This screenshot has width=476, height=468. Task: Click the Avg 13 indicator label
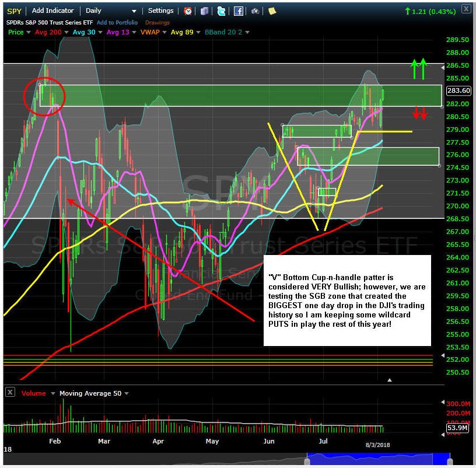118,32
